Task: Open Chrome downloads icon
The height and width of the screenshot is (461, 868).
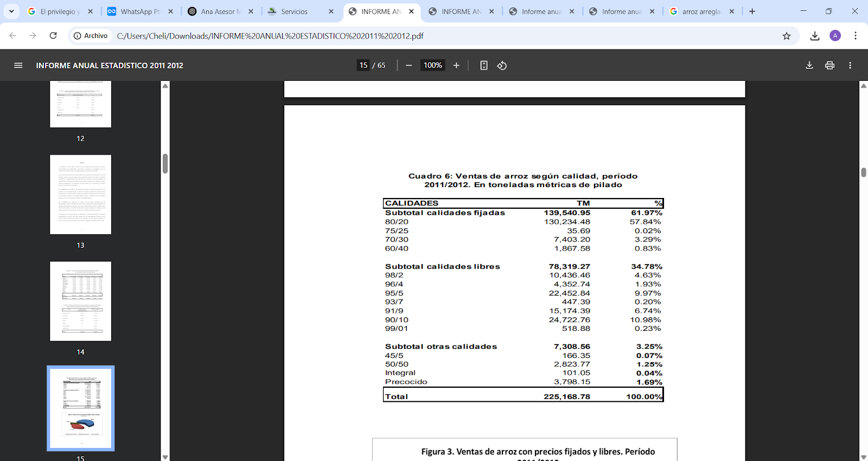Action: point(815,36)
